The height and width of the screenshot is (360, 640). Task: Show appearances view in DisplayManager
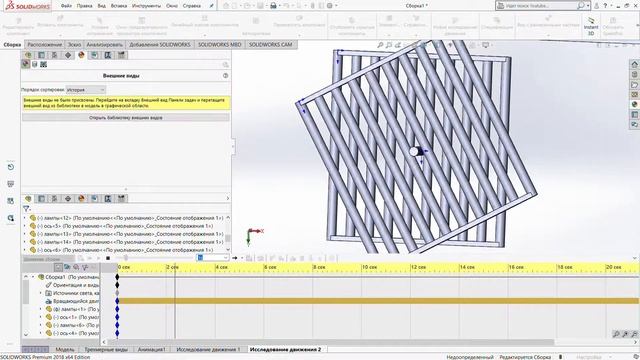pos(26,64)
